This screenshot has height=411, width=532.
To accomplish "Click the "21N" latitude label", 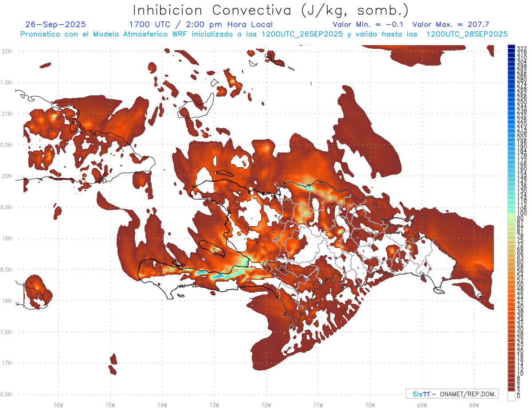I will [6, 114].
